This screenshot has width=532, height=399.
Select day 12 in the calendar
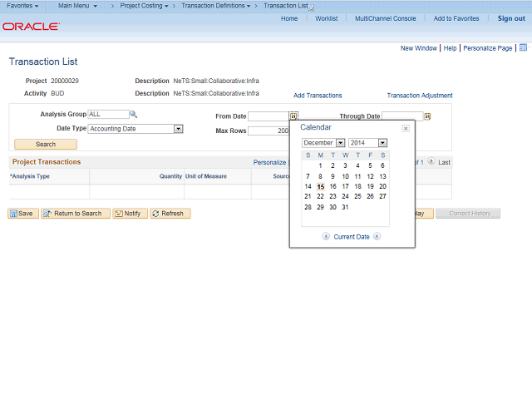pos(370,176)
